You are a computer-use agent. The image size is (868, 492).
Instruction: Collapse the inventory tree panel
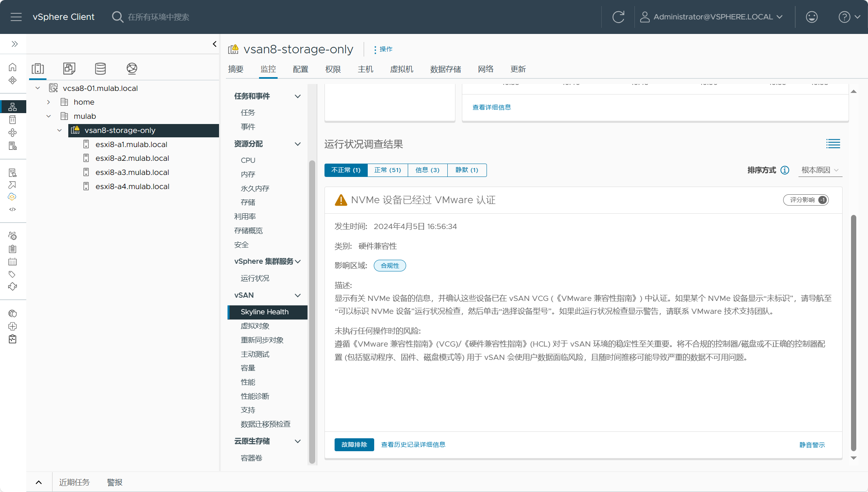(x=215, y=44)
